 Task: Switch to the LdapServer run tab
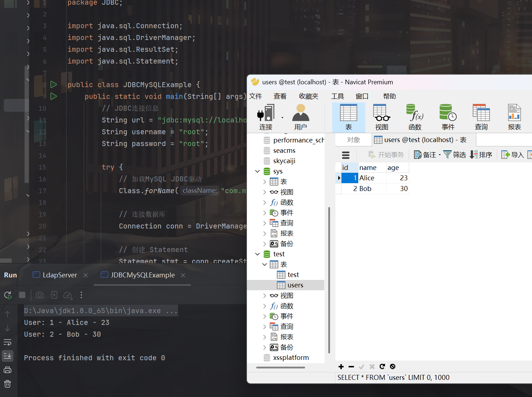click(x=60, y=275)
